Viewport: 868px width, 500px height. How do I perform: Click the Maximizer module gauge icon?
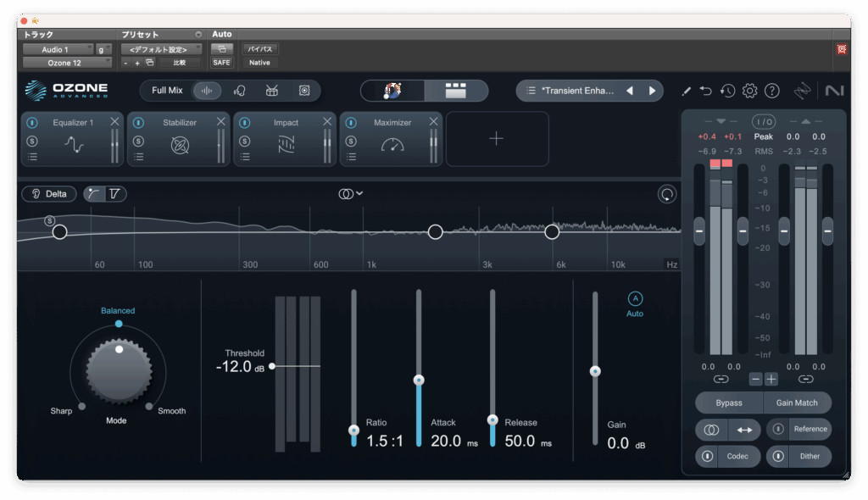coord(392,145)
